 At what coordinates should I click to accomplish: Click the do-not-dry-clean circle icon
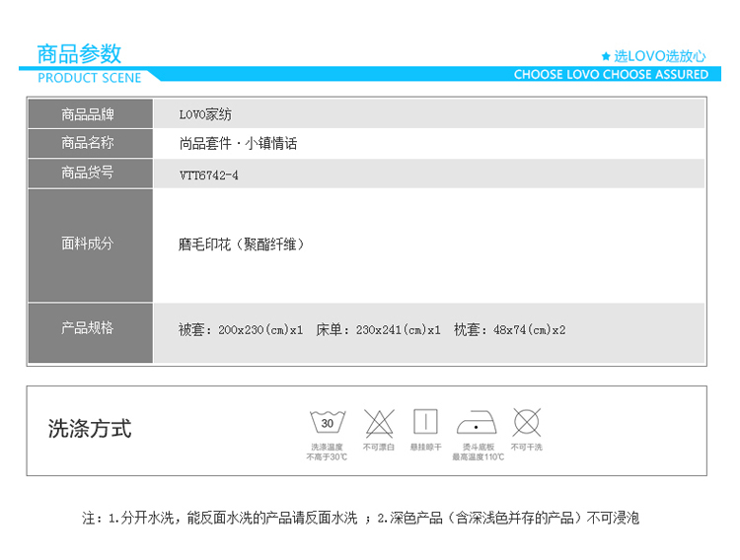[x=527, y=422]
